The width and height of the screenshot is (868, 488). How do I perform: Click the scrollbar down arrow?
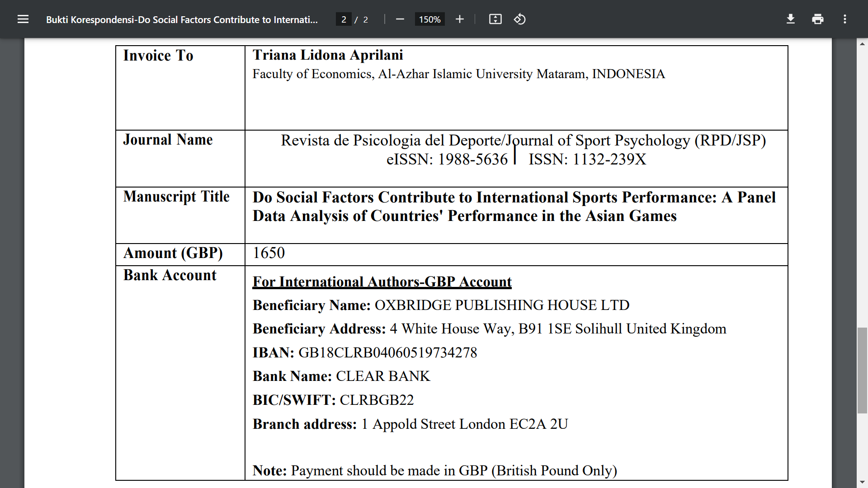[x=862, y=482]
